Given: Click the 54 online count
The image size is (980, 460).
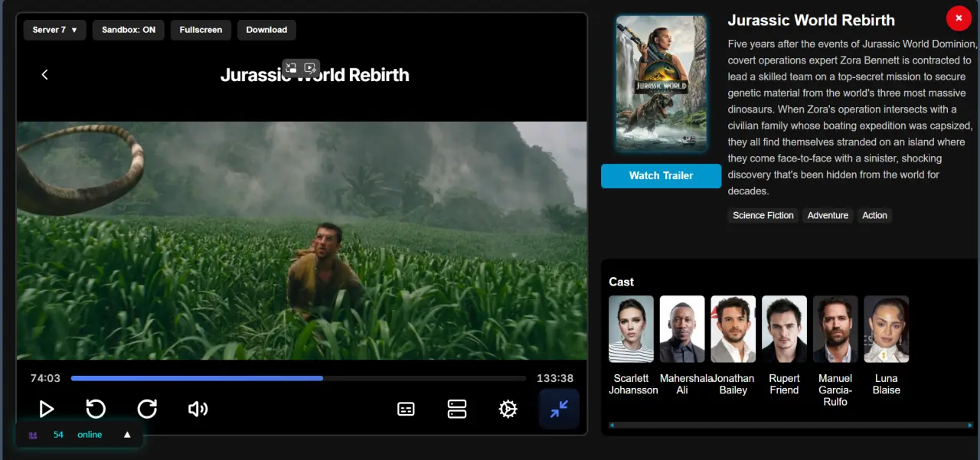Looking at the screenshot, I should 58,435.
